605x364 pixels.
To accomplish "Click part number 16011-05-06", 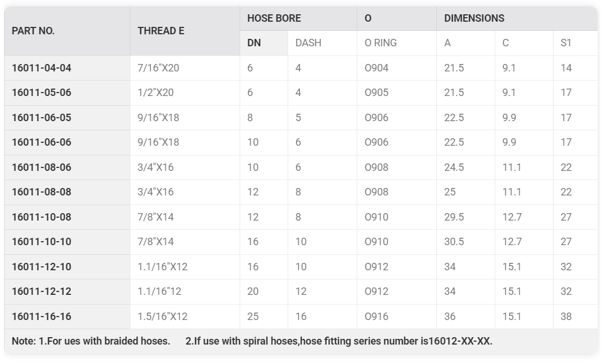I will [42, 93].
